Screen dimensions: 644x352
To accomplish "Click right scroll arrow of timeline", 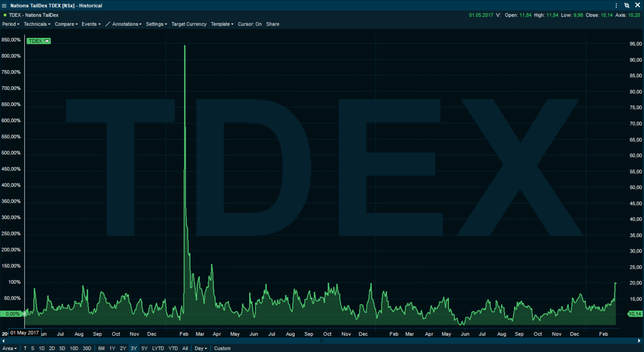I will (639, 341).
